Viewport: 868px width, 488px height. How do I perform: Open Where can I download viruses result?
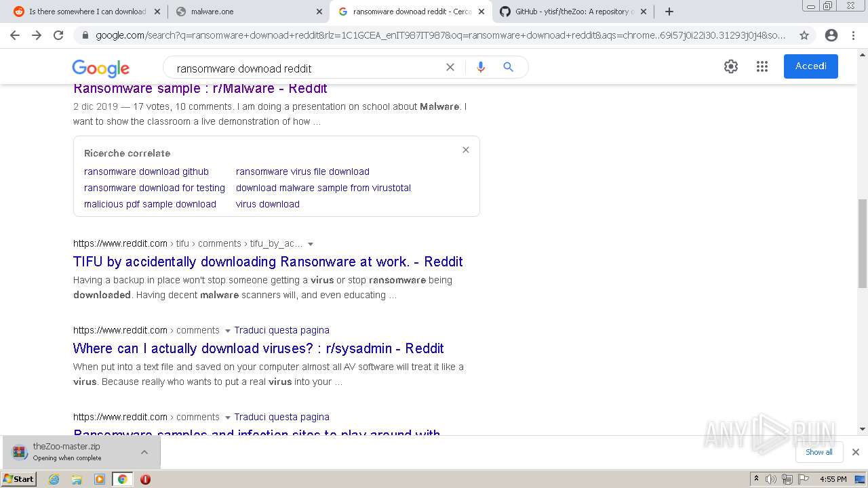258,348
